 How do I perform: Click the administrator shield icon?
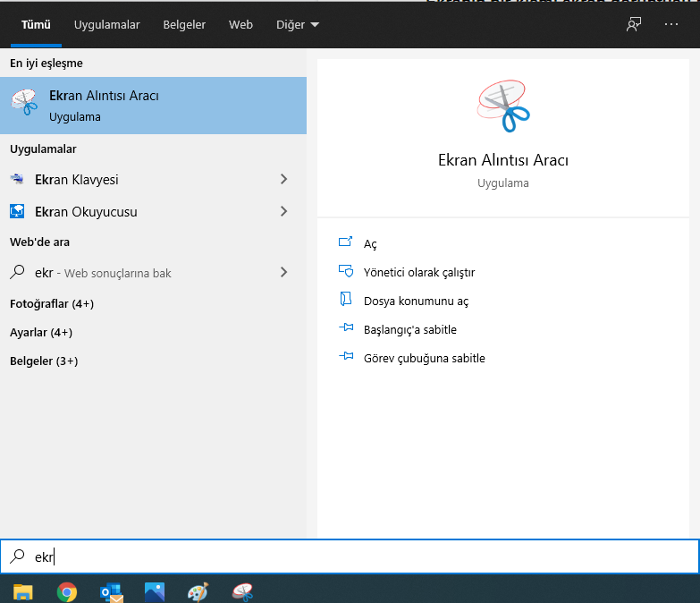click(x=346, y=271)
